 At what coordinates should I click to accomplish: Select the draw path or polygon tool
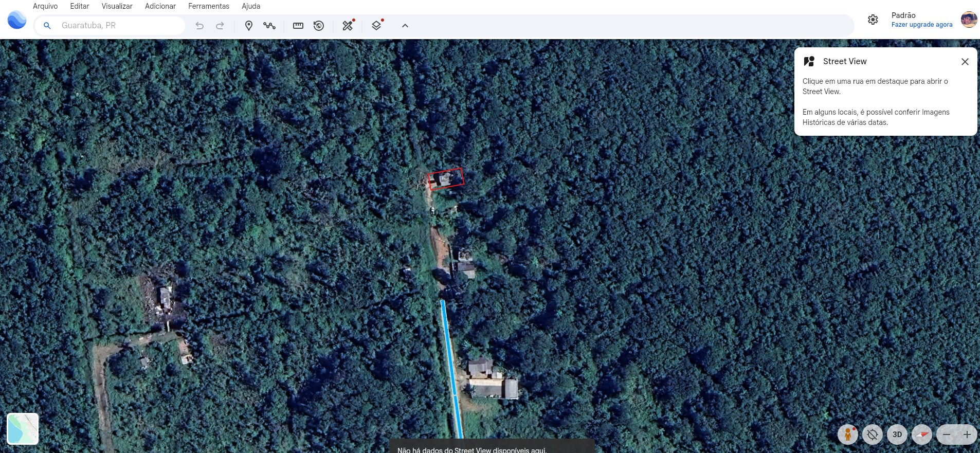pyautogui.click(x=269, y=25)
